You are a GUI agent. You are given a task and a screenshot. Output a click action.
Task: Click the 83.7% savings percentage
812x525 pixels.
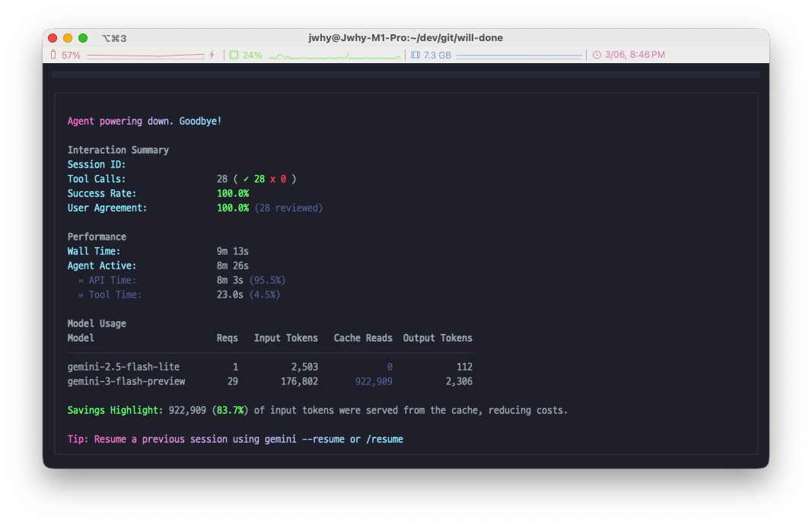pos(230,411)
